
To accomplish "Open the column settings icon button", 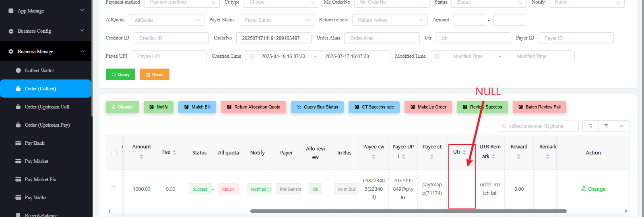I will click(x=606, y=126).
